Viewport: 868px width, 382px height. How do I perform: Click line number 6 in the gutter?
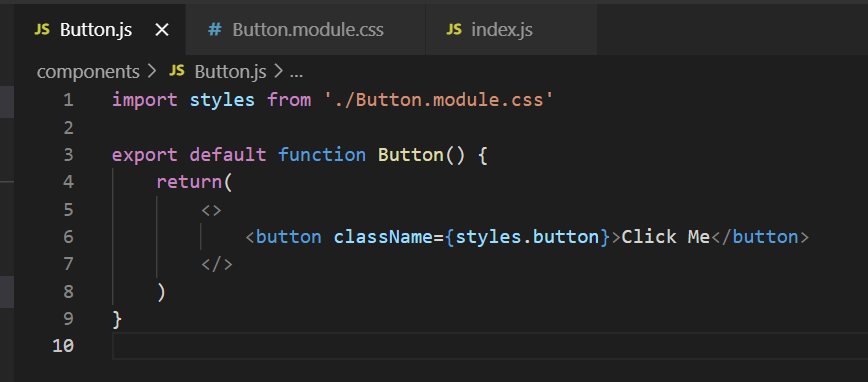(68, 237)
